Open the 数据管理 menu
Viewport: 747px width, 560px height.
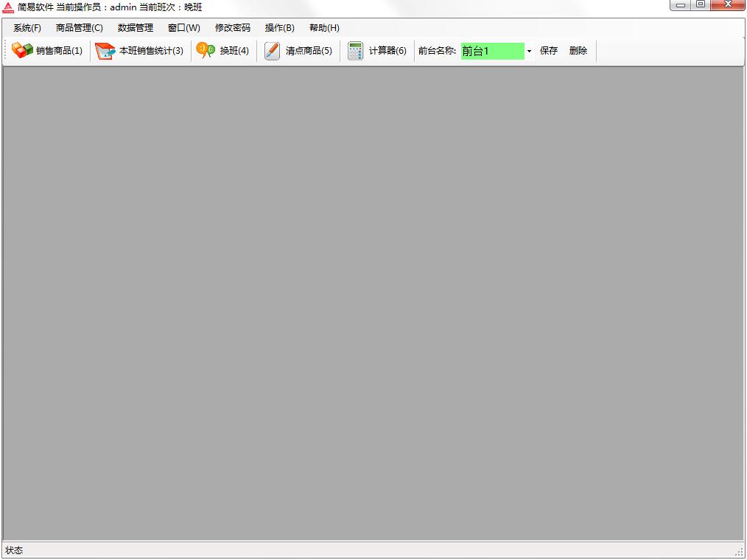point(136,28)
